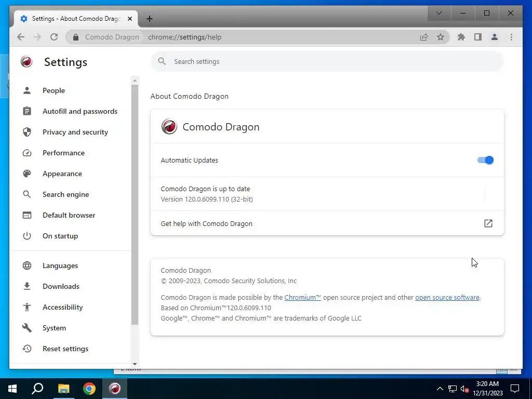Click the taskbar clock 3:20 AM
532x399 pixels.
(x=487, y=389)
